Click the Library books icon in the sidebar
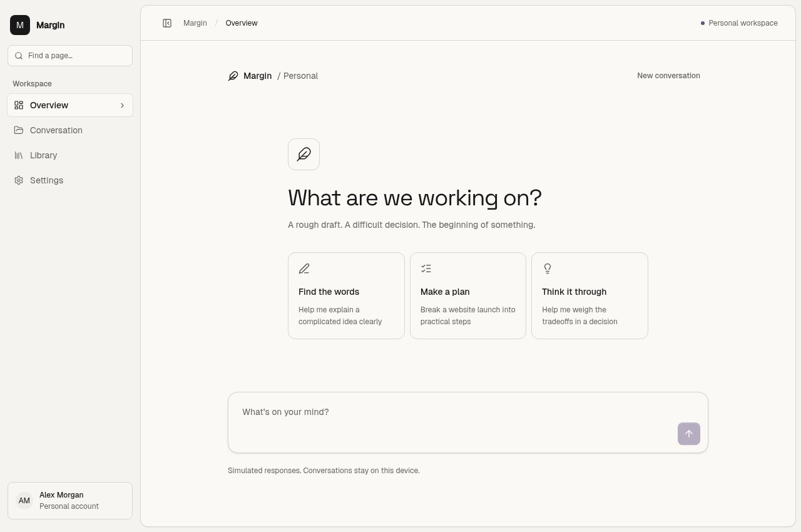The image size is (801, 532). 19,155
